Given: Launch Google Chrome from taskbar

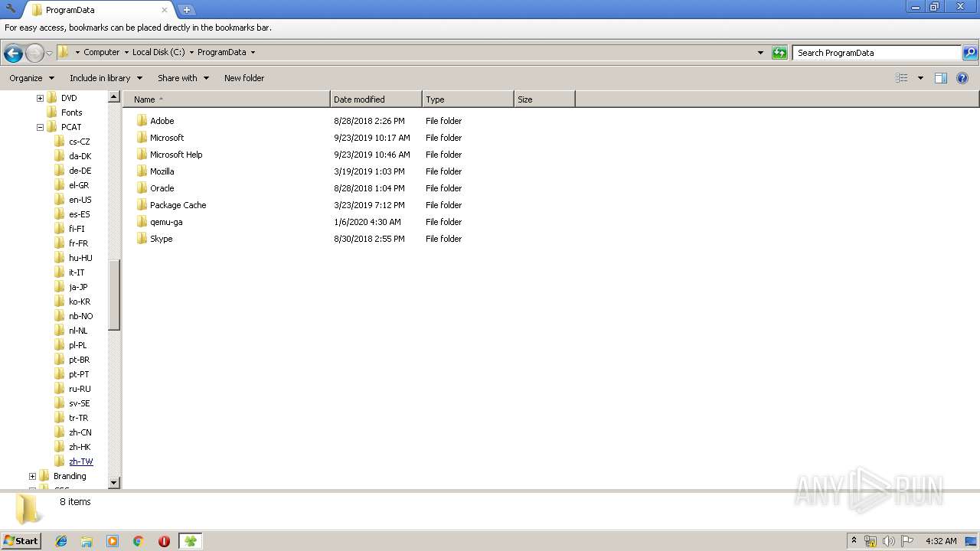Looking at the screenshot, I should [139, 541].
